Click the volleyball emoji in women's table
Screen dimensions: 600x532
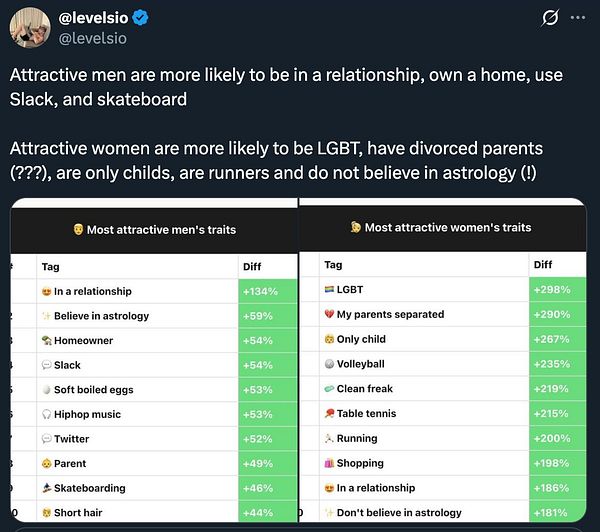[329, 364]
